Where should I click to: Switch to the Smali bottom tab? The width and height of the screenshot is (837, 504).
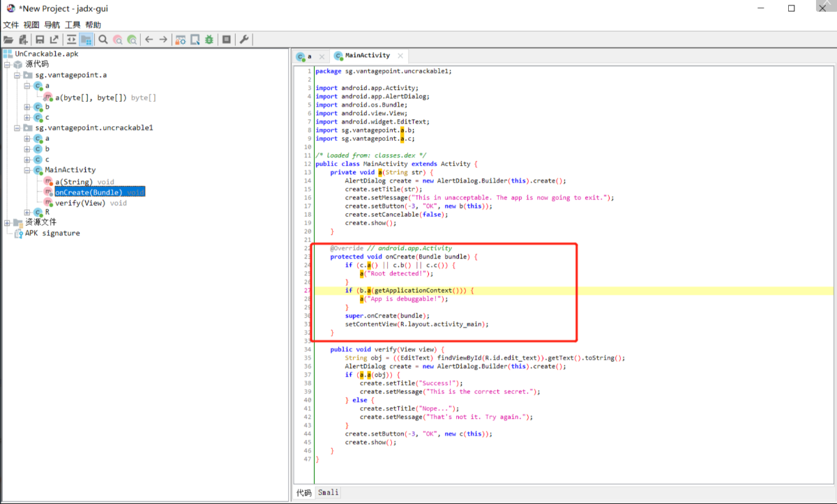tap(328, 492)
